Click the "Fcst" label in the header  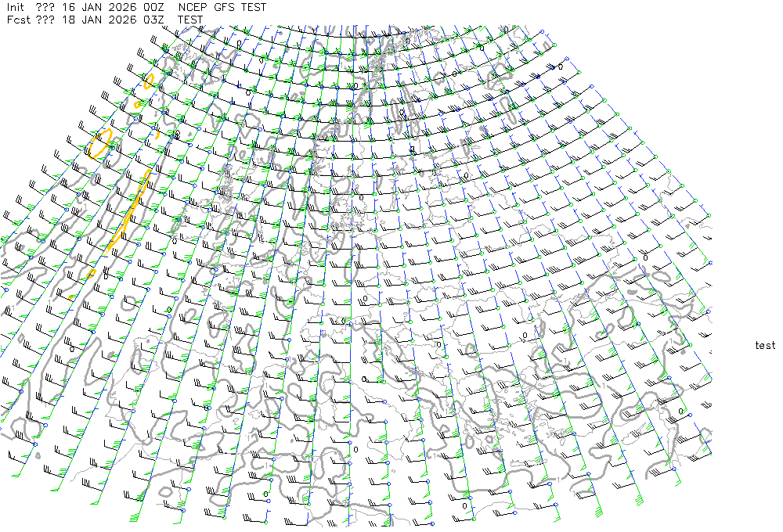pyautogui.click(x=17, y=20)
